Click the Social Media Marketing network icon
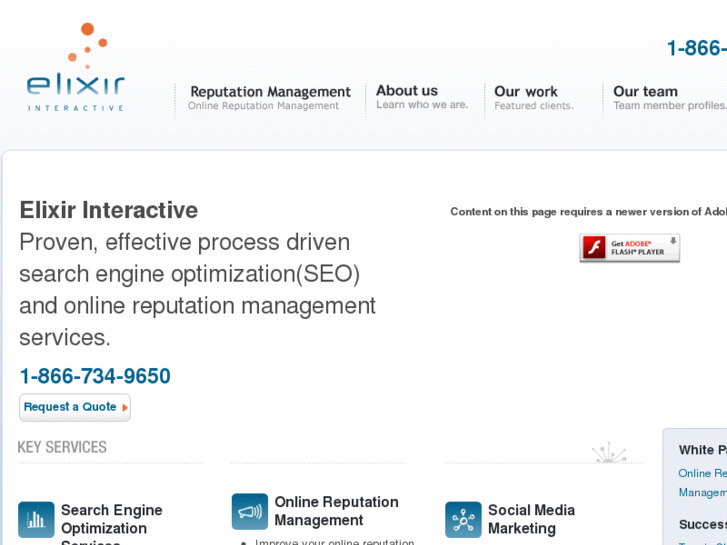Viewport: 727px width, 545px height. pos(463,519)
